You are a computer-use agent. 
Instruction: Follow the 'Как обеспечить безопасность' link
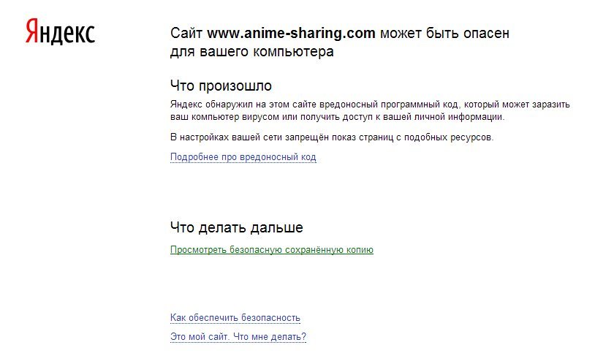tap(235, 318)
